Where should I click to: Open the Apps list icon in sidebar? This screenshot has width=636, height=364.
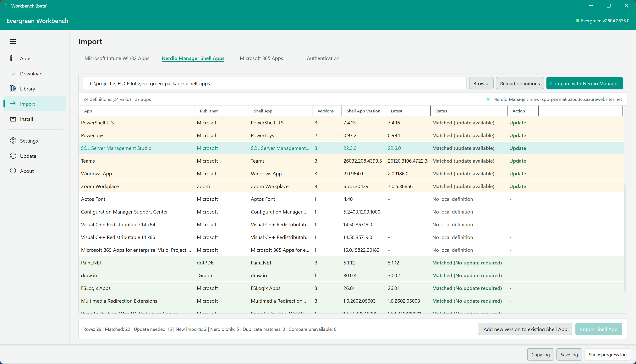coord(13,58)
